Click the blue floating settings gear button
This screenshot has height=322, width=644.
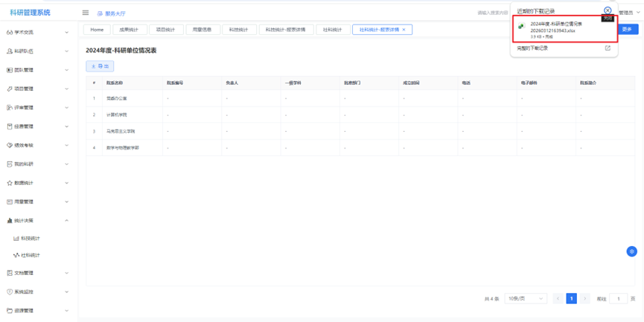[631, 251]
